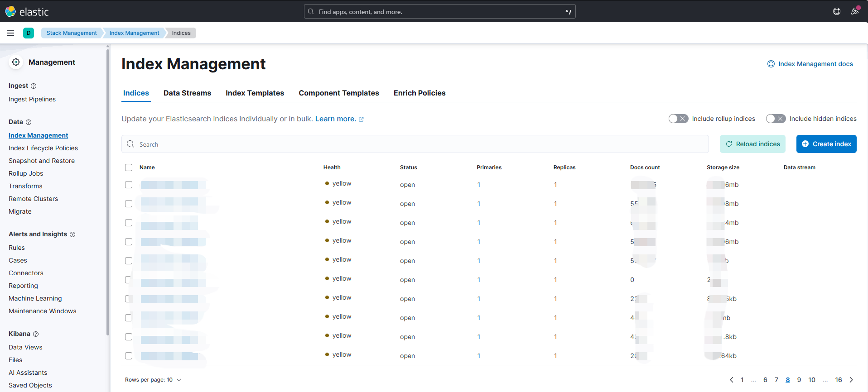
Task: Open Rules in sidebar
Action: (17, 248)
